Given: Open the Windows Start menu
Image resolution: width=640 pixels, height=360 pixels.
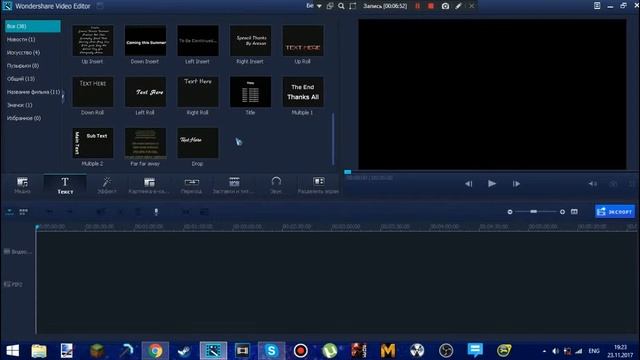Looking at the screenshot, I should pyautogui.click(x=13, y=351).
